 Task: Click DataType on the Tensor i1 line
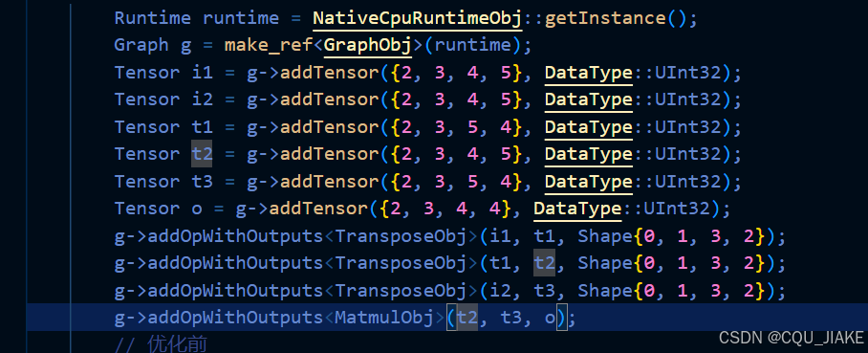point(589,73)
